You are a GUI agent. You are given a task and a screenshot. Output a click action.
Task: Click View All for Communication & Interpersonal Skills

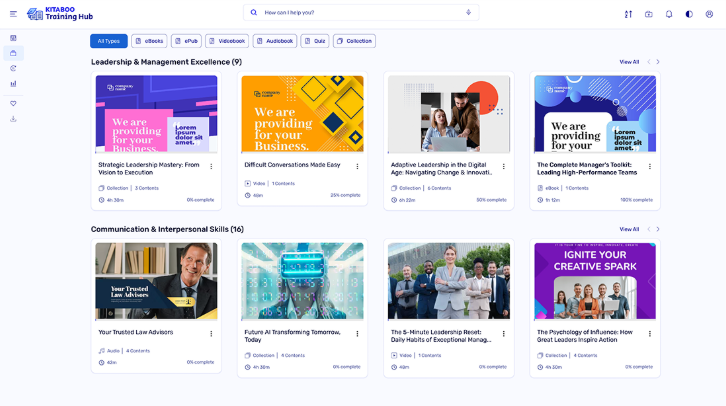[x=629, y=229]
